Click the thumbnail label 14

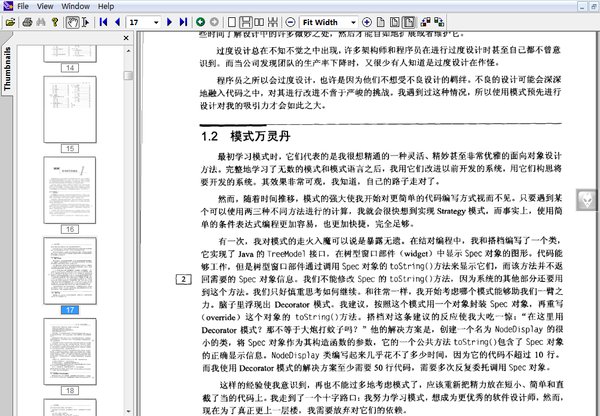[x=70, y=68]
